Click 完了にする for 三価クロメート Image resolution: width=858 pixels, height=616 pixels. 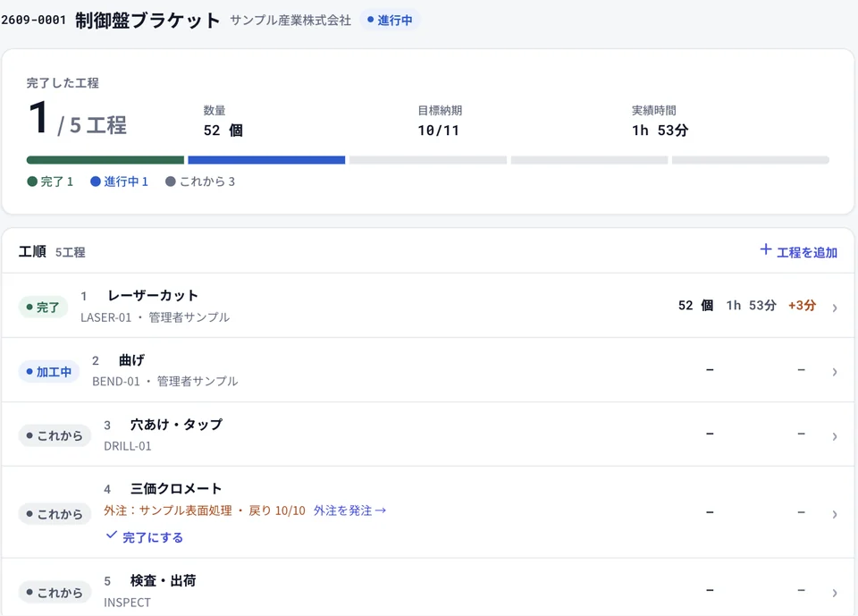(x=153, y=537)
